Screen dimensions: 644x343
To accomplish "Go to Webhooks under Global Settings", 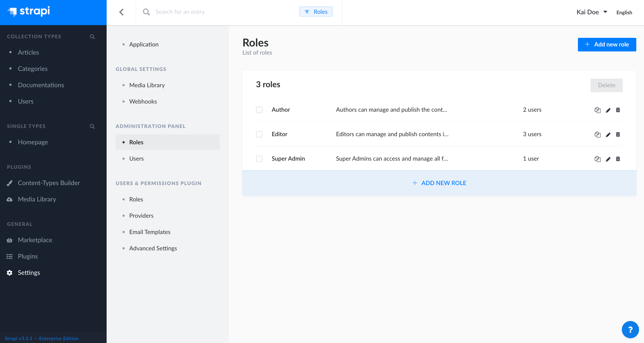I will [x=143, y=101].
